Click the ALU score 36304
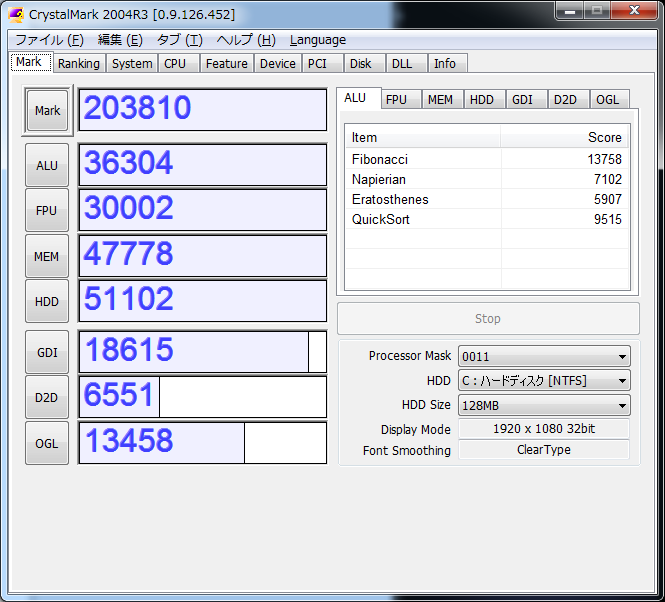The height and width of the screenshot is (602, 665). pos(203,165)
